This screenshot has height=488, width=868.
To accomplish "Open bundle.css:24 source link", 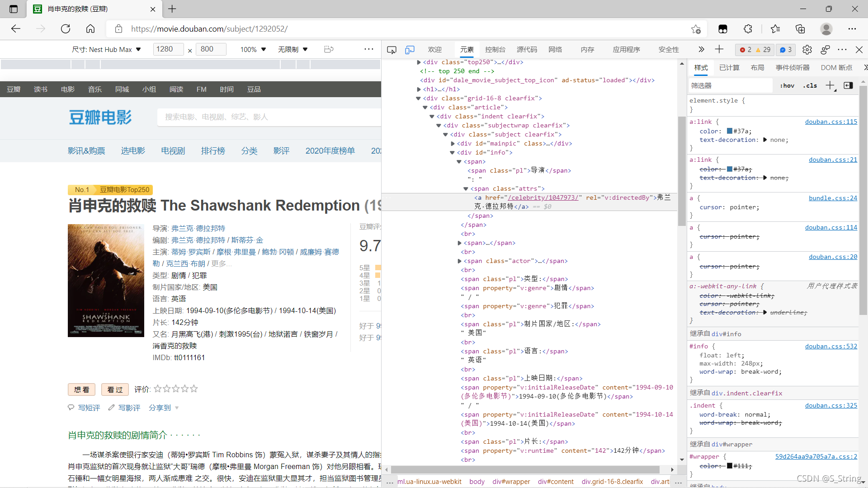I will (x=833, y=198).
